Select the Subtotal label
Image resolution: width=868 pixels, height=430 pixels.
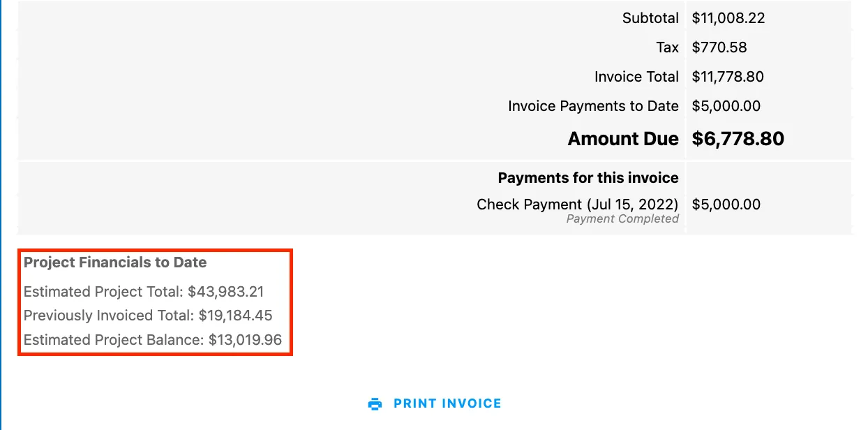coord(650,18)
